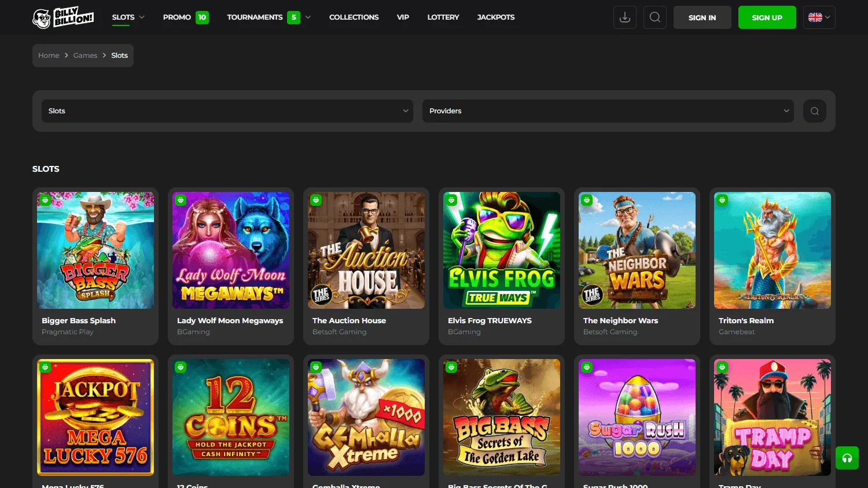868x488 pixels.
Task: Click the 'Triton's Realm' title text
Action: coord(746,320)
